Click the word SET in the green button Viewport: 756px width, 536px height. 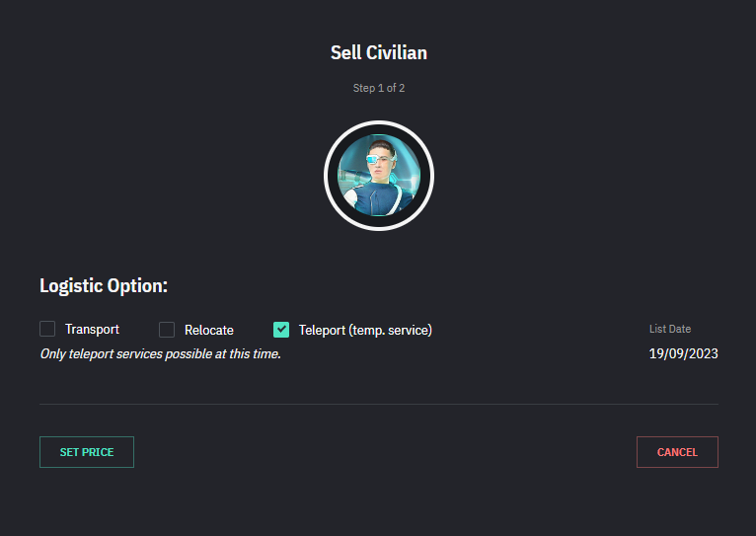point(70,452)
